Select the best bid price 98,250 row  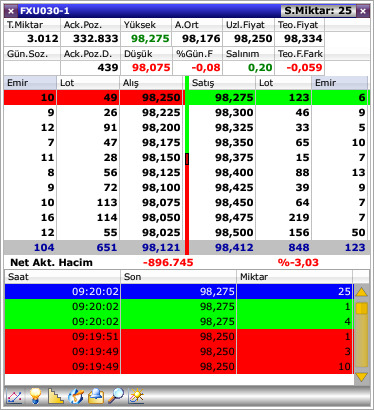coord(93,97)
